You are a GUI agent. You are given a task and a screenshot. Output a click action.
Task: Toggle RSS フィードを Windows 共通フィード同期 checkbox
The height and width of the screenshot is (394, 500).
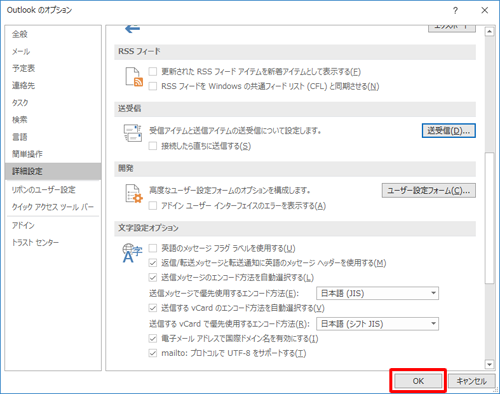pos(153,86)
